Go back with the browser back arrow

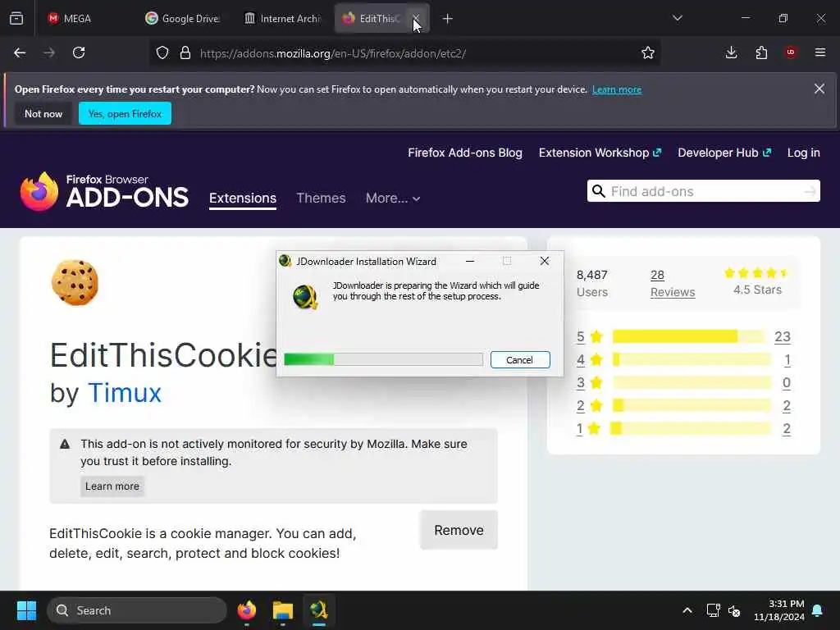coord(20,52)
